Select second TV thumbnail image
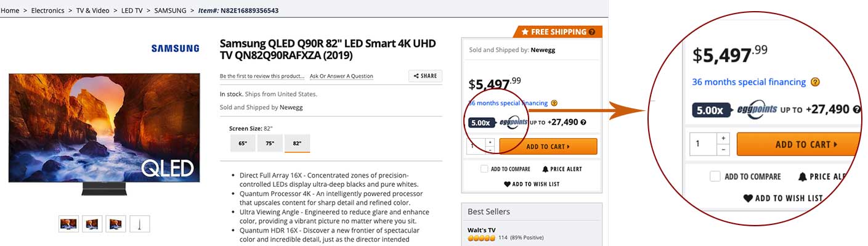The width and height of the screenshot is (868, 246). point(92,224)
